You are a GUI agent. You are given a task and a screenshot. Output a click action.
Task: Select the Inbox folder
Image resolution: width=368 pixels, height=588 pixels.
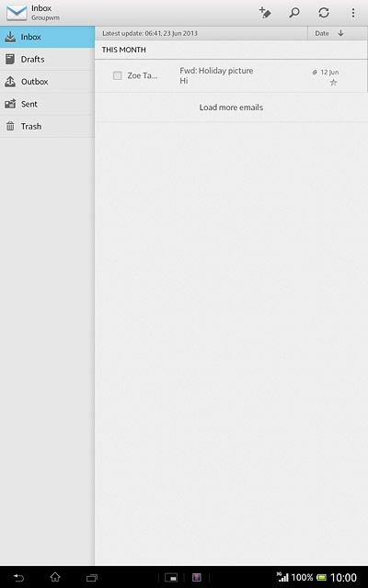47,37
